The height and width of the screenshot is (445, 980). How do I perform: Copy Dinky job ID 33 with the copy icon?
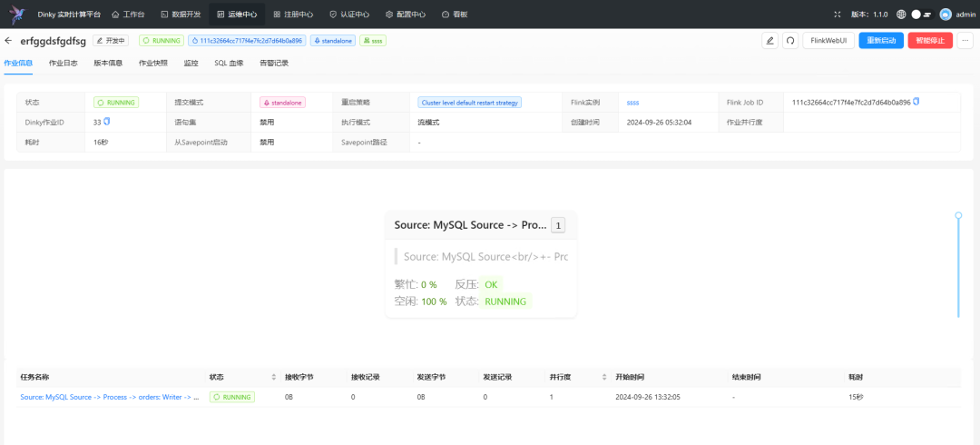pyautogui.click(x=107, y=122)
